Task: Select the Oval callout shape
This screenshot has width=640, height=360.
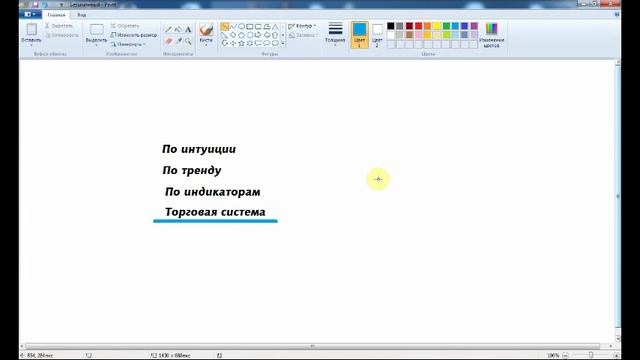Action: coord(267,43)
